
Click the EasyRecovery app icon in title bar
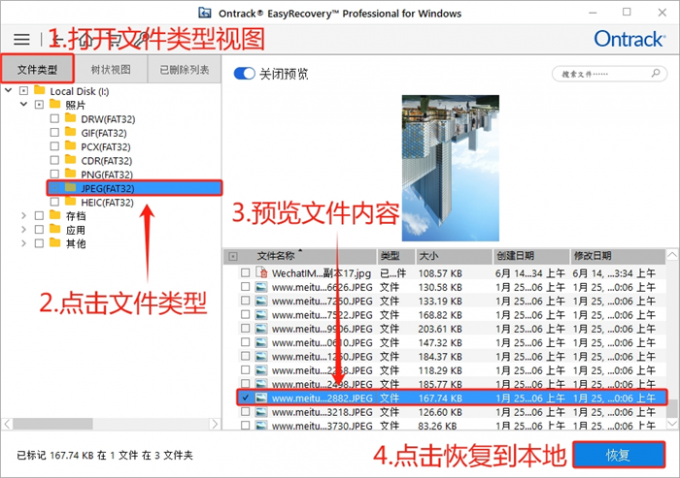tap(233, 12)
